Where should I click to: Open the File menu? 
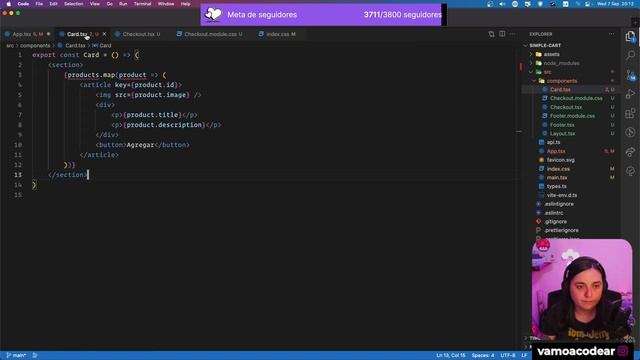point(39,4)
